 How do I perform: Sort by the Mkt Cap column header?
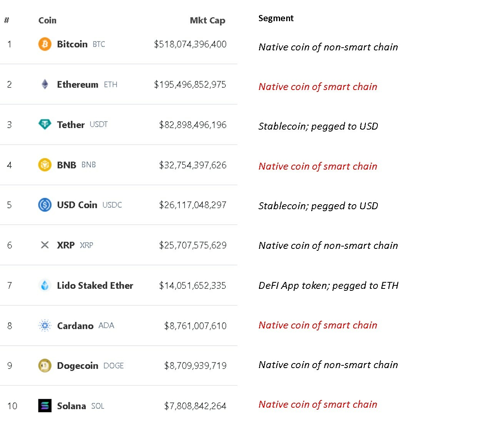click(207, 21)
